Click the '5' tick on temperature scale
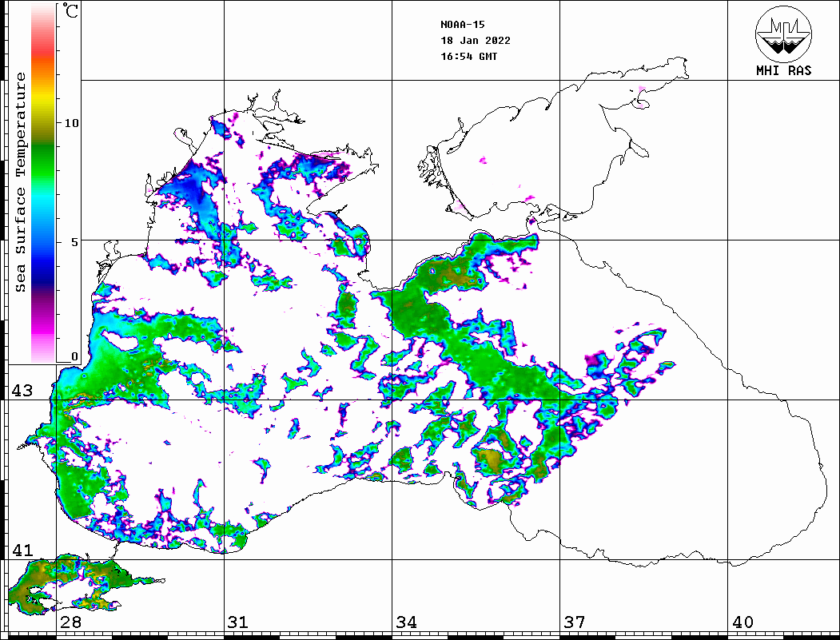 coord(75,242)
